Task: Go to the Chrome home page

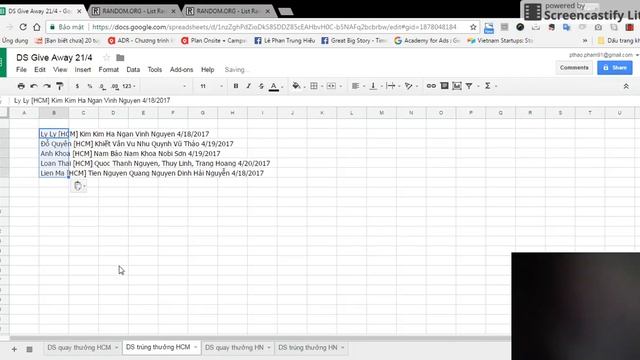Action: coord(37,27)
